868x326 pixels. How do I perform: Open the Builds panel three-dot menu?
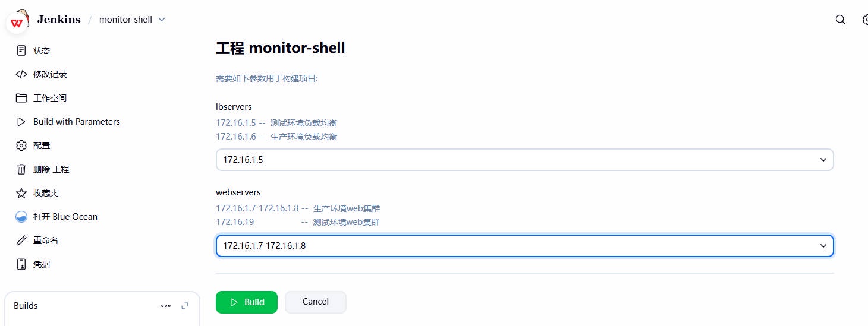pos(166,306)
